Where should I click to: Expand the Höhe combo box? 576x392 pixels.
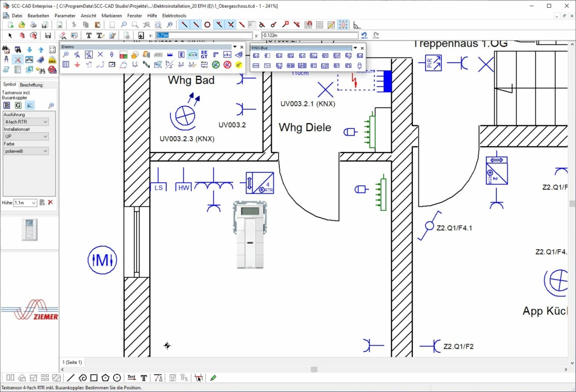(x=34, y=203)
